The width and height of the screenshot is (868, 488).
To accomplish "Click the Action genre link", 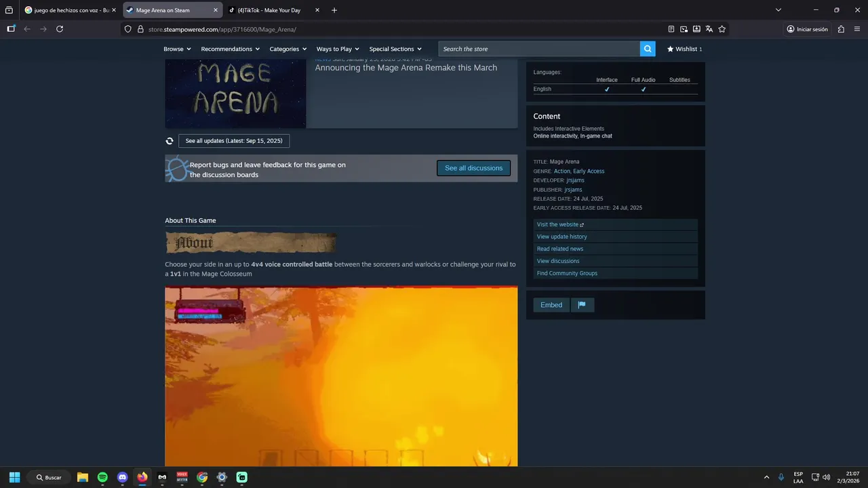I will pyautogui.click(x=561, y=171).
